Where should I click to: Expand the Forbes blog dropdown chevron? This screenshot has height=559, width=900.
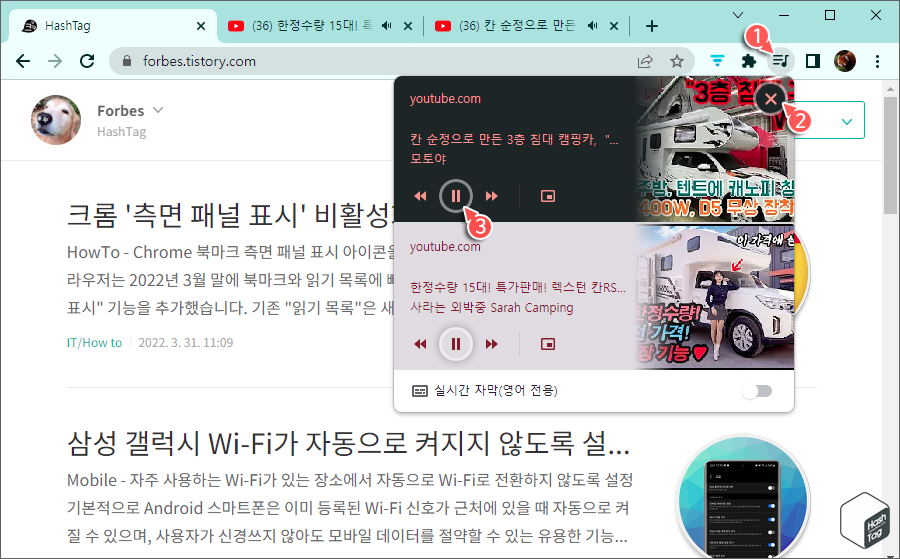pyautogui.click(x=158, y=110)
